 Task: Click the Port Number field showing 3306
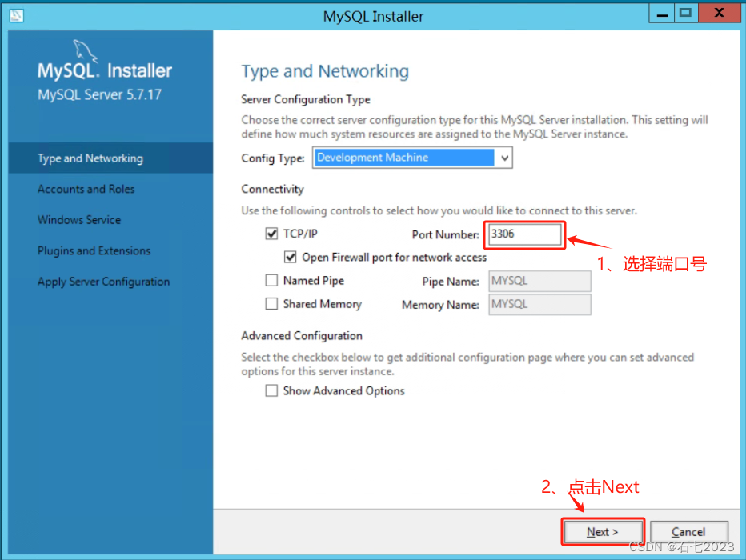pos(524,234)
